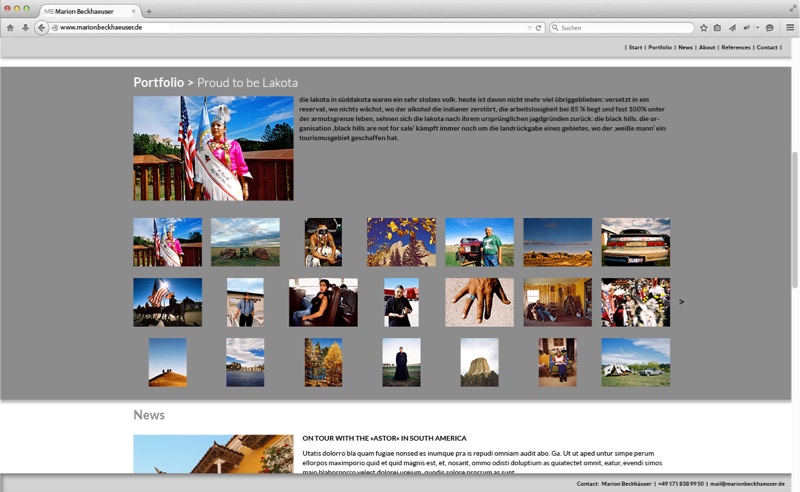Screen dimensions: 800x492
Task: Expand the small toolbar dropdown arrow beside chat icon
Action: [x=757, y=28]
